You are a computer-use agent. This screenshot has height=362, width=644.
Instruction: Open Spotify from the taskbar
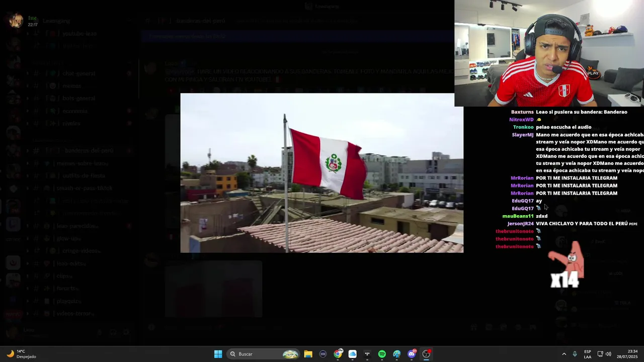[x=382, y=354]
